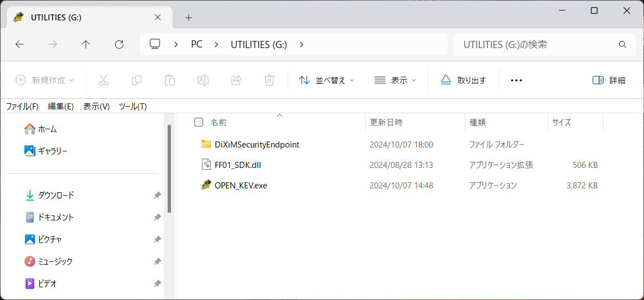Open ピクチャ in the sidebar
644x300 pixels.
(43, 239)
